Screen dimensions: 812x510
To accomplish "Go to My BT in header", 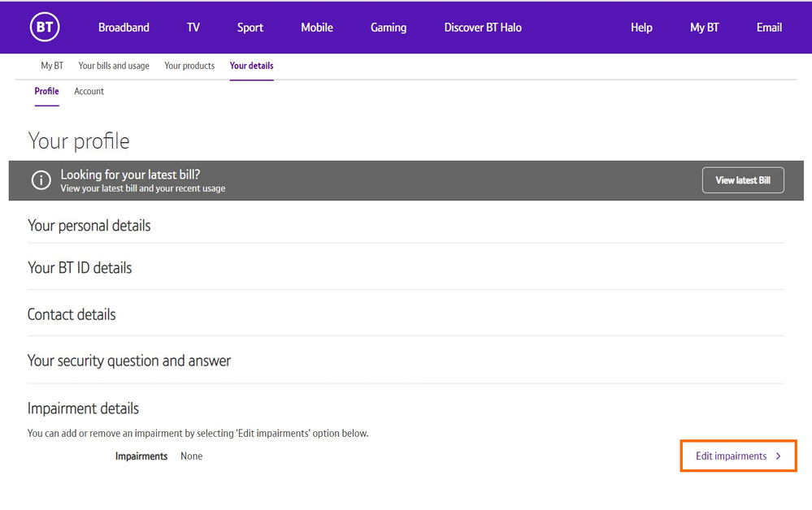I will pos(704,28).
